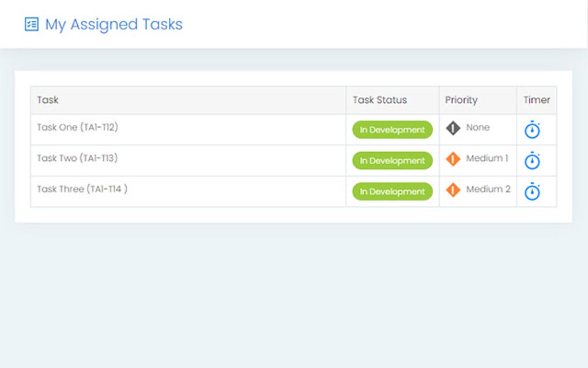The height and width of the screenshot is (368, 588).
Task: Click Task Two's In Development status badge
Action: pyautogui.click(x=392, y=161)
